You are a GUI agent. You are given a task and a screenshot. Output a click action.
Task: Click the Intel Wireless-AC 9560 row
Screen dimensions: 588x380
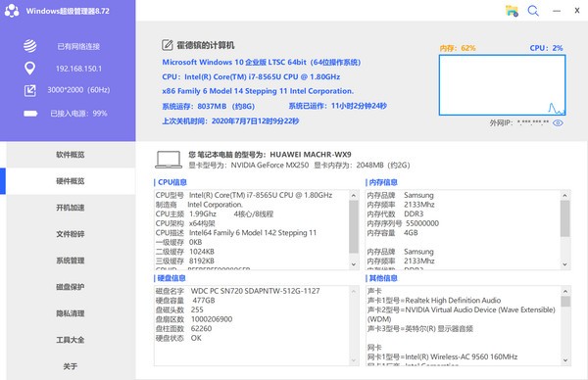[x=442, y=356]
